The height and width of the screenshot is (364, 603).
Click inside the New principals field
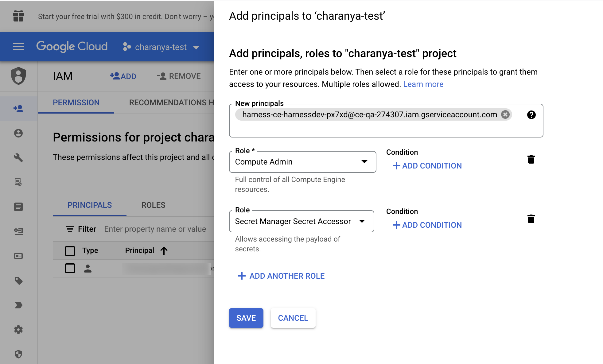point(386,121)
